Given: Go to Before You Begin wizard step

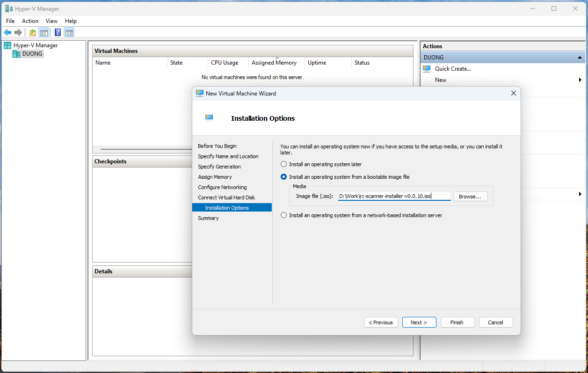Looking at the screenshot, I should (217, 146).
